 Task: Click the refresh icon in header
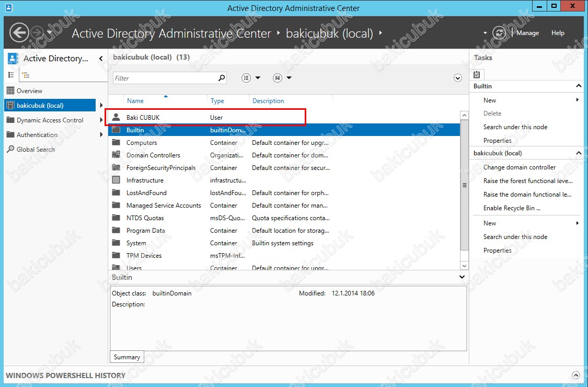click(x=499, y=32)
